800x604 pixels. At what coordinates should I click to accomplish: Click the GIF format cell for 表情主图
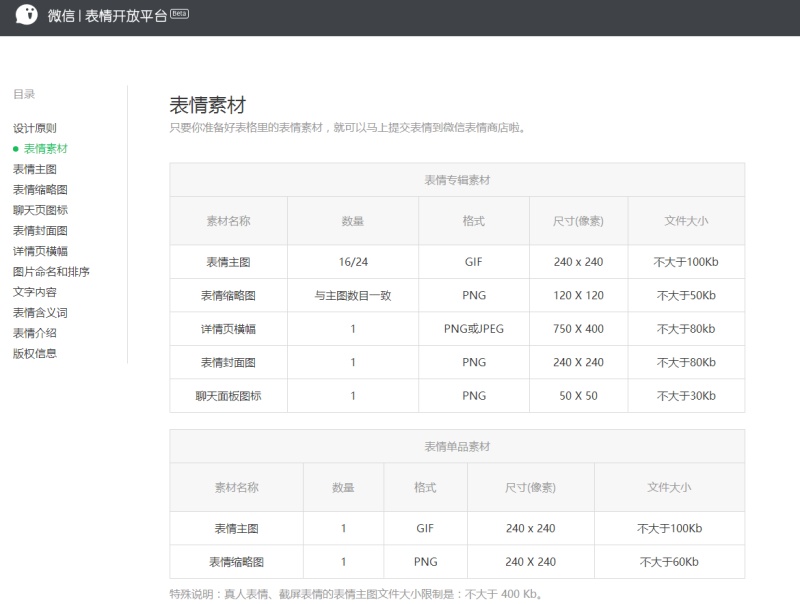471,262
